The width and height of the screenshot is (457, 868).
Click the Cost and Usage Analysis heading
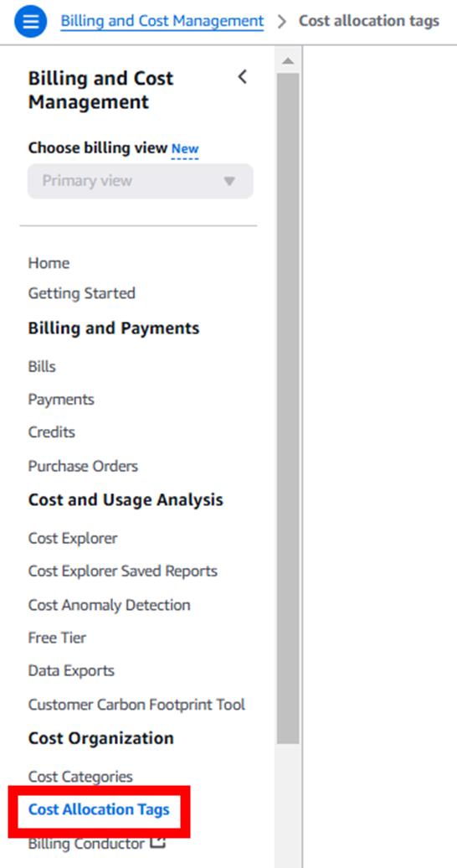126,500
